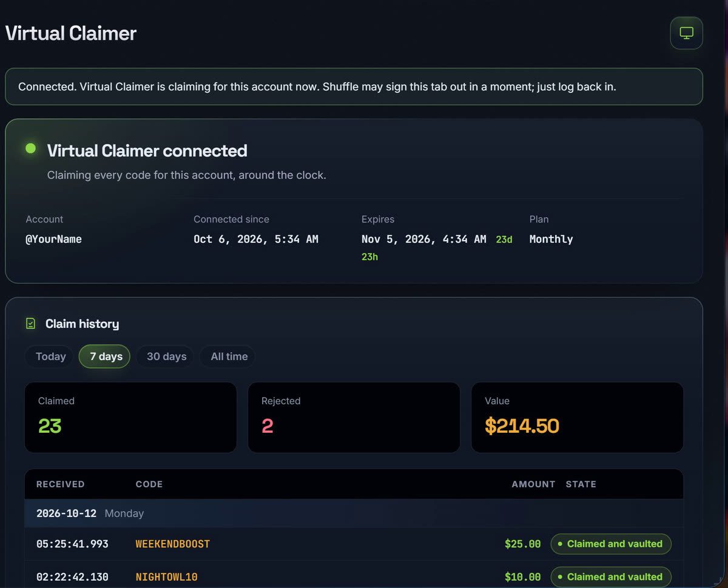
Task: Click the 02:22:42.130 timestamp
Action: coord(72,576)
